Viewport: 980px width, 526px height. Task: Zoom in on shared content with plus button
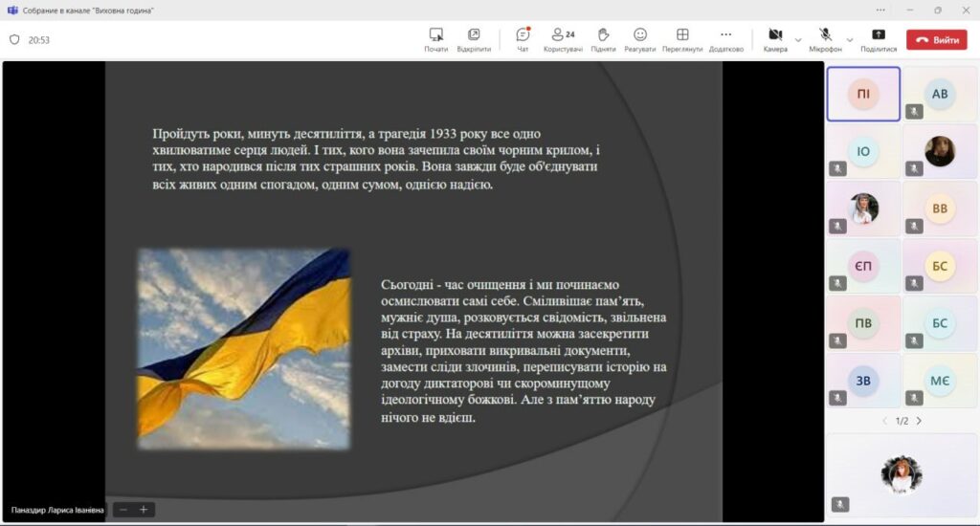(x=144, y=510)
